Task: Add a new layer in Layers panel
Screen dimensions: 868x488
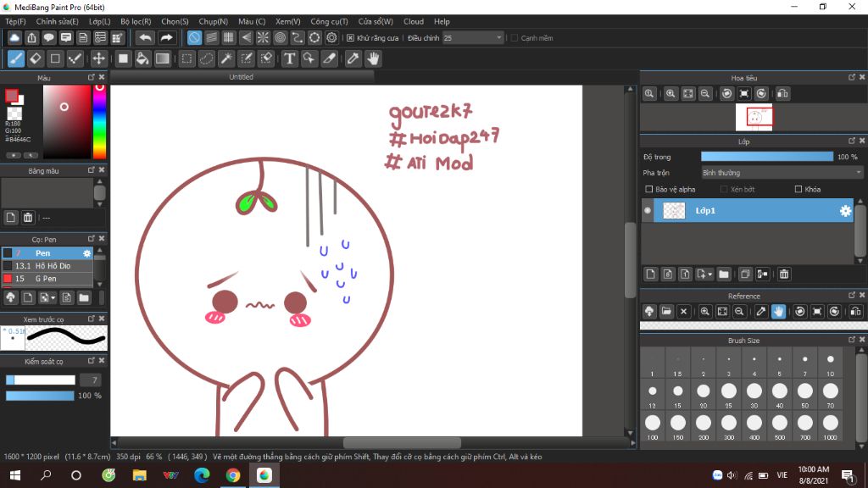Action: (650, 274)
